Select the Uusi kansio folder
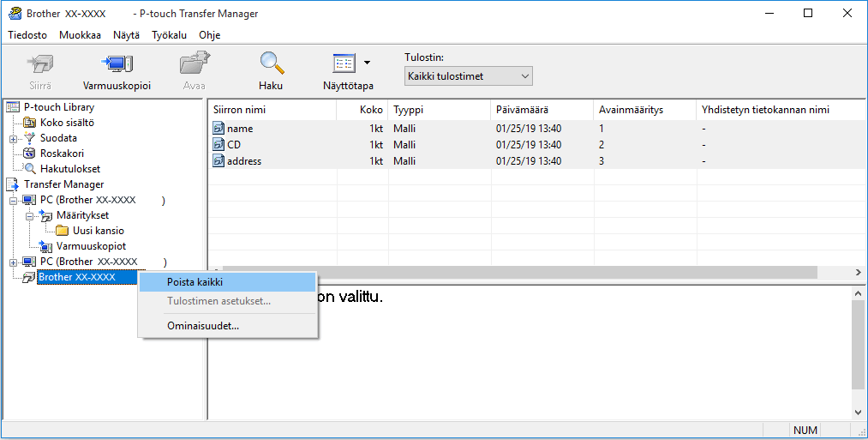The height and width of the screenshot is (440, 868). (99, 231)
